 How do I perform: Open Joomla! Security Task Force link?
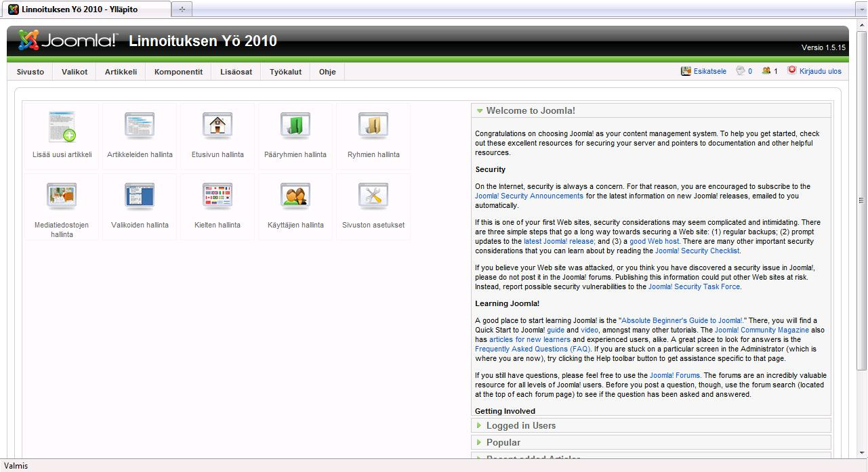tap(694, 286)
